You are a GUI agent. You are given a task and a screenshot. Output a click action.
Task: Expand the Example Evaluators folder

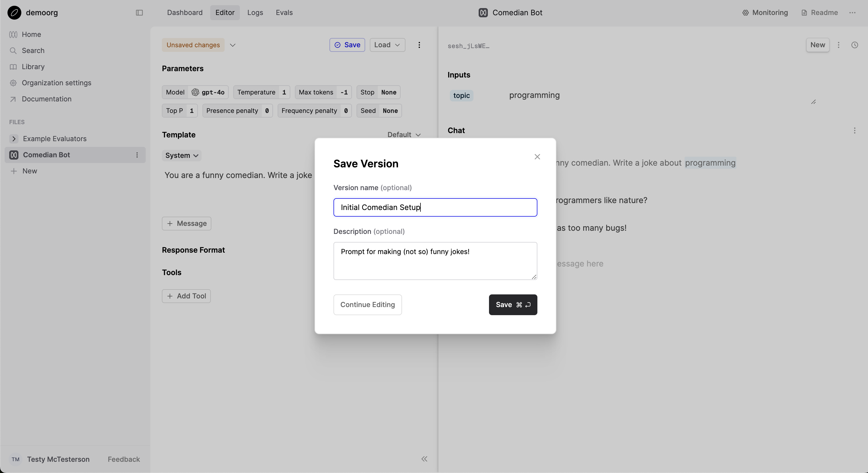[x=14, y=139]
